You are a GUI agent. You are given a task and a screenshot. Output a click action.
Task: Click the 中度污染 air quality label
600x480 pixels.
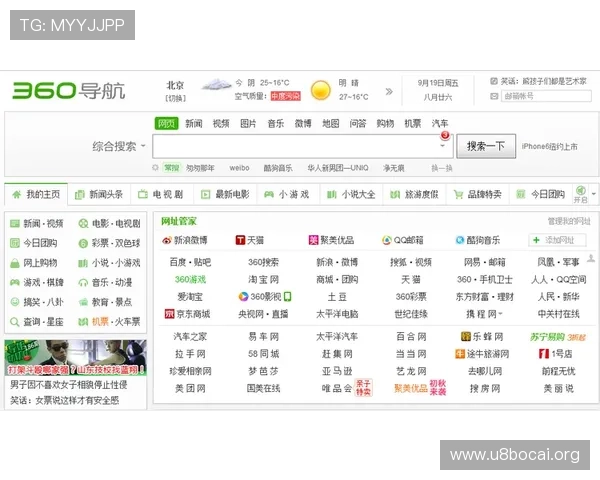tap(285, 96)
